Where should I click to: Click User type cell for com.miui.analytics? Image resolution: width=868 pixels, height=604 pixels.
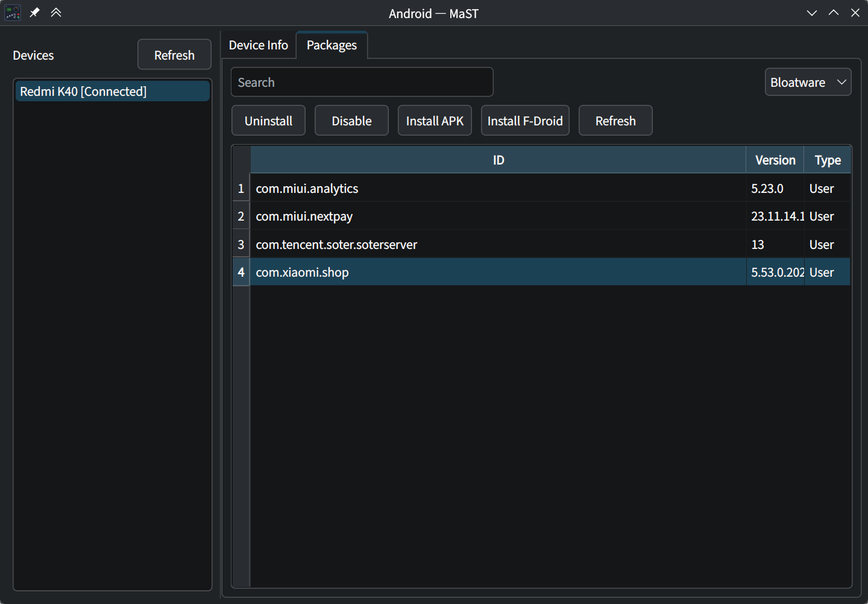coord(828,188)
